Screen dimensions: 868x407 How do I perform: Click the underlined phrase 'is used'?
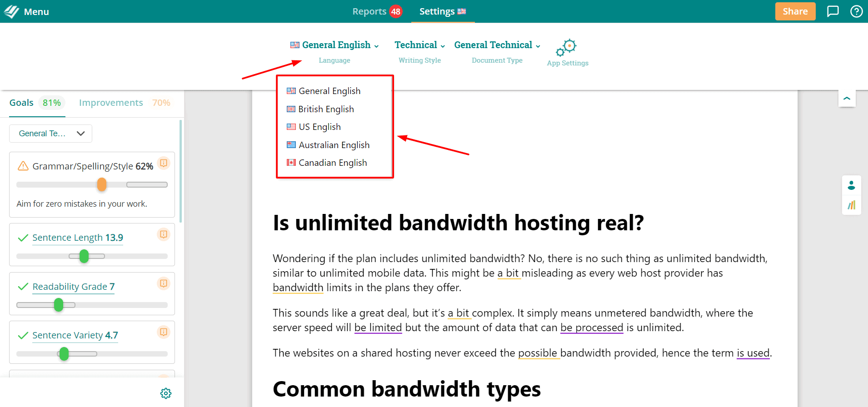(753, 353)
